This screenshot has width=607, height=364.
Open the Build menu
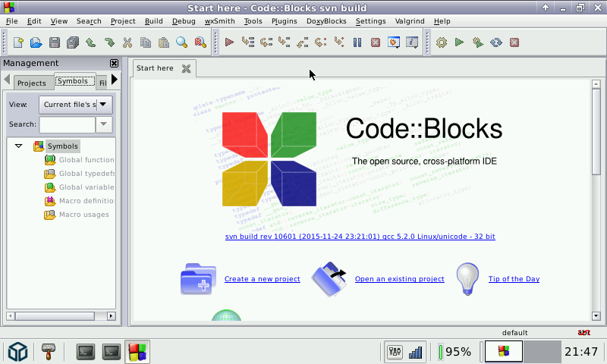pyautogui.click(x=154, y=21)
